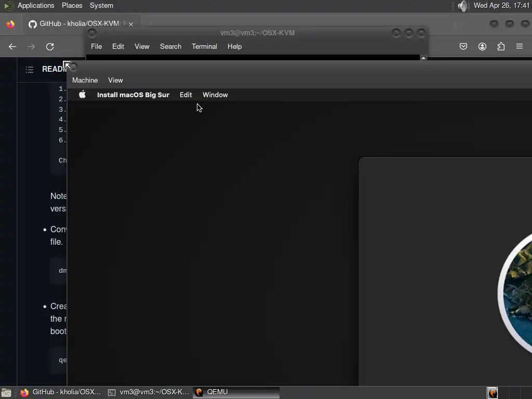Screen dimensions: 532x399
Task: Click Firefox forward arrow
Action: [x=31, y=46]
